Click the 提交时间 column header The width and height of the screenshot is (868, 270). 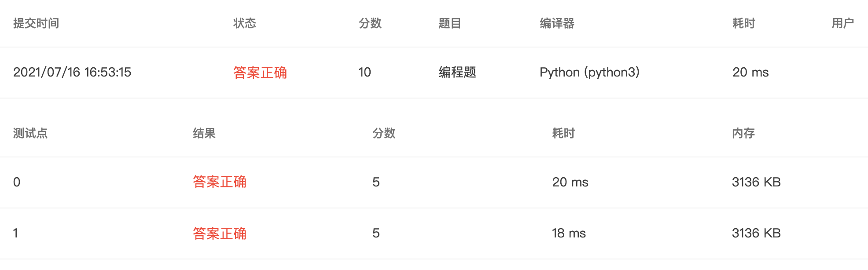(36, 23)
